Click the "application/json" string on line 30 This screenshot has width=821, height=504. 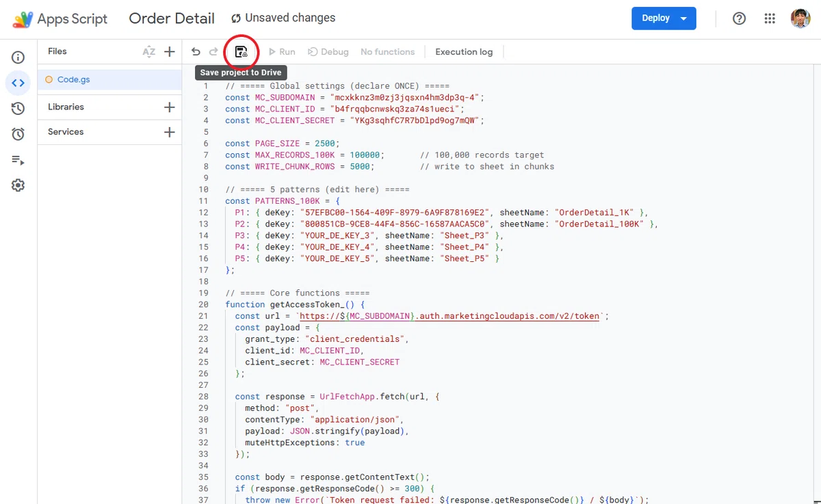tap(355, 419)
